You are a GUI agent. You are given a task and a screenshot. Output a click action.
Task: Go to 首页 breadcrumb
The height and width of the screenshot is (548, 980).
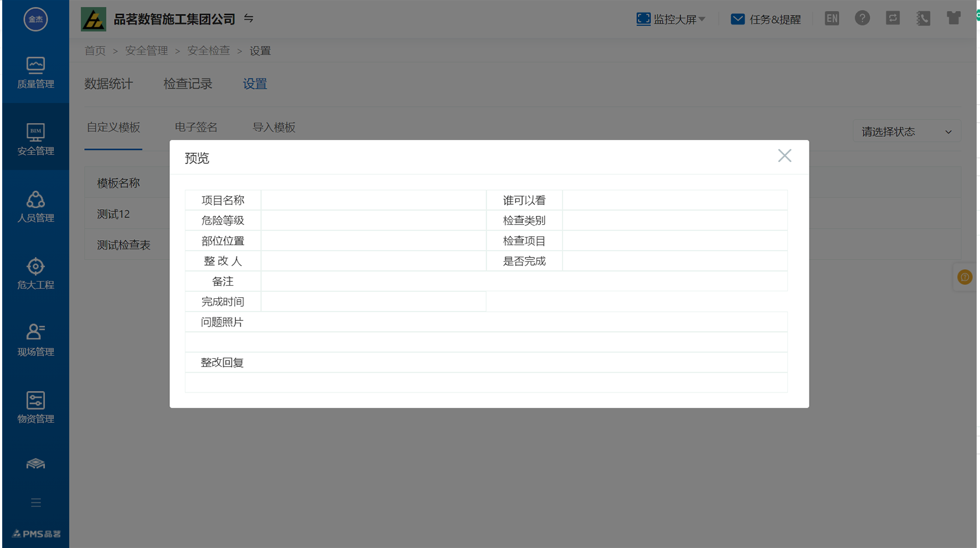[x=95, y=51]
